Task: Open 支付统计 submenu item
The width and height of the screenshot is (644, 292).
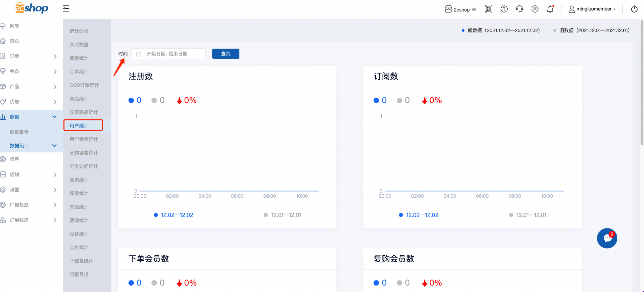Action: point(79,247)
